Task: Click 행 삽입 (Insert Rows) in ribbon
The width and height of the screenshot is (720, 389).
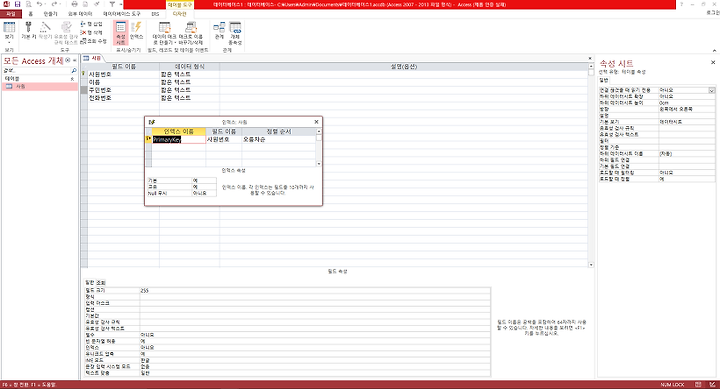Action: tap(92, 24)
